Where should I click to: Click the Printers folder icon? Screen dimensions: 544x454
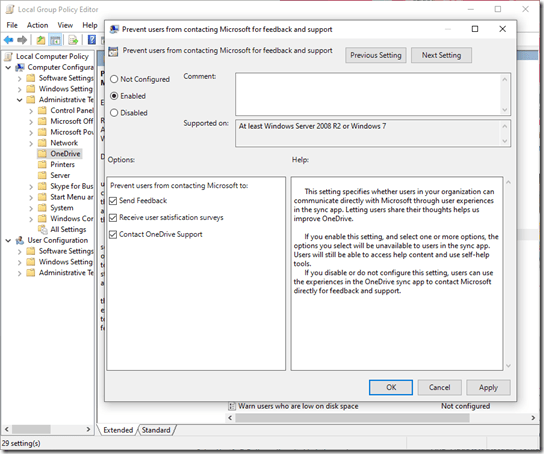pyautogui.click(x=42, y=164)
